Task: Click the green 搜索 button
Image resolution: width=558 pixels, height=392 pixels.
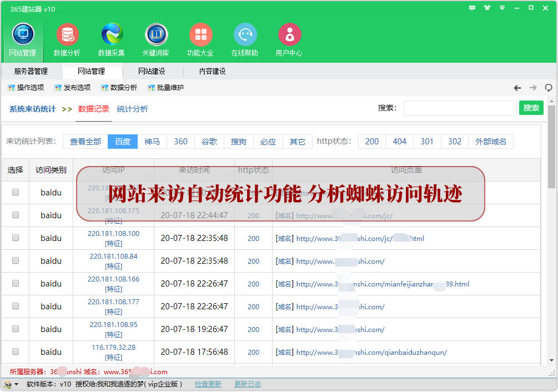Action: click(531, 108)
